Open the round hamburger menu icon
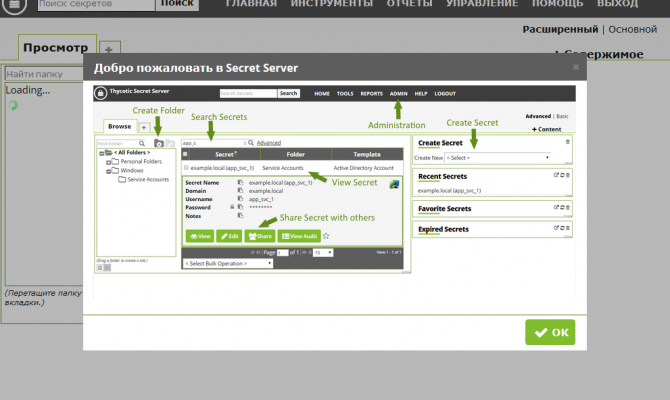The image size is (670, 400). point(14,5)
